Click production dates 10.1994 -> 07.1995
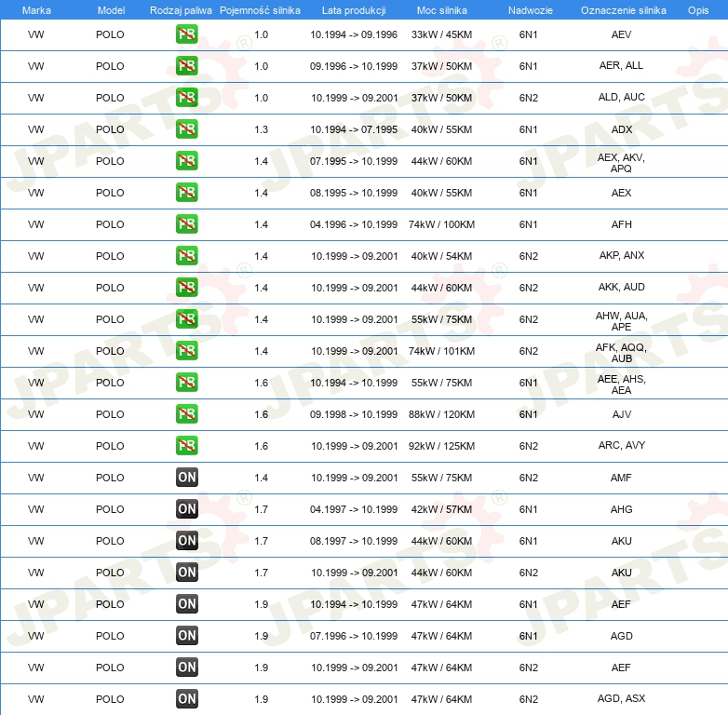 pos(354,129)
